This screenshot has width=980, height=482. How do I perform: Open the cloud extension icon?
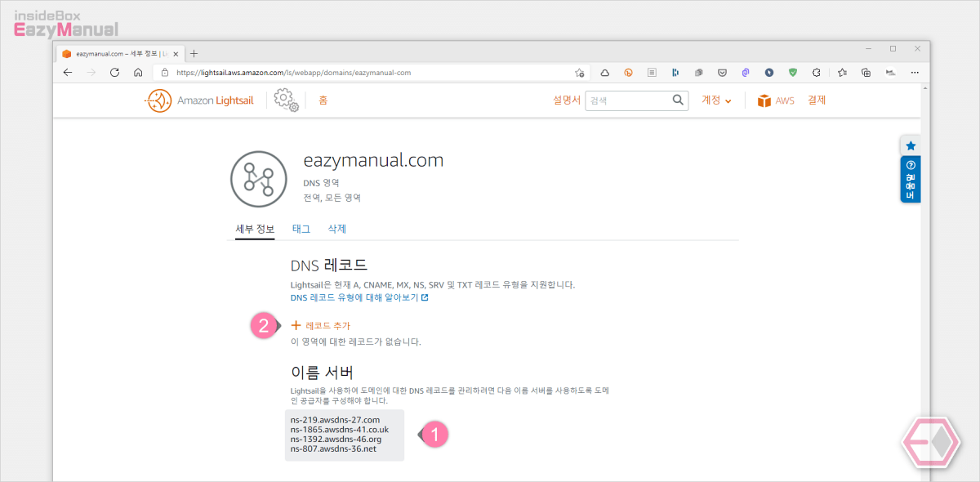pos(605,72)
